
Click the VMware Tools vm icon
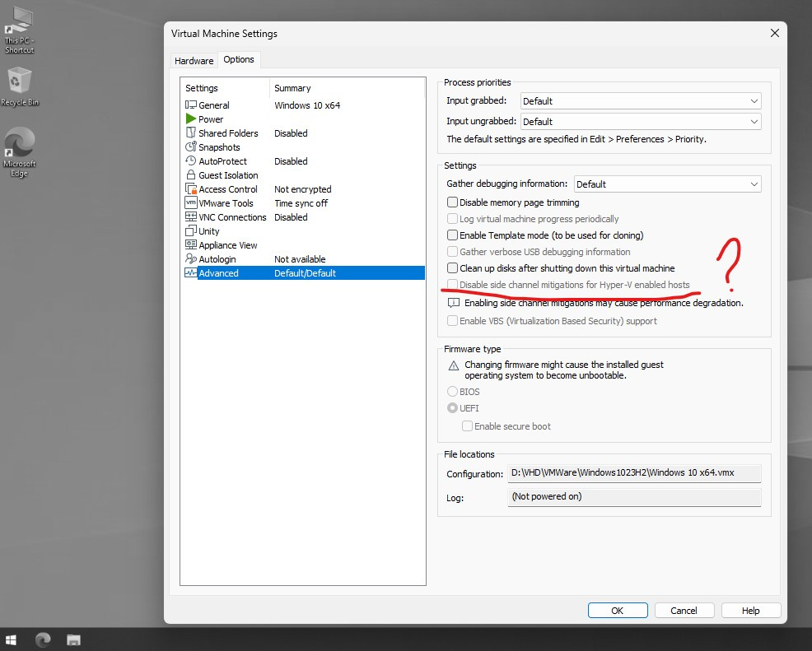pyautogui.click(x=190, y=202)
